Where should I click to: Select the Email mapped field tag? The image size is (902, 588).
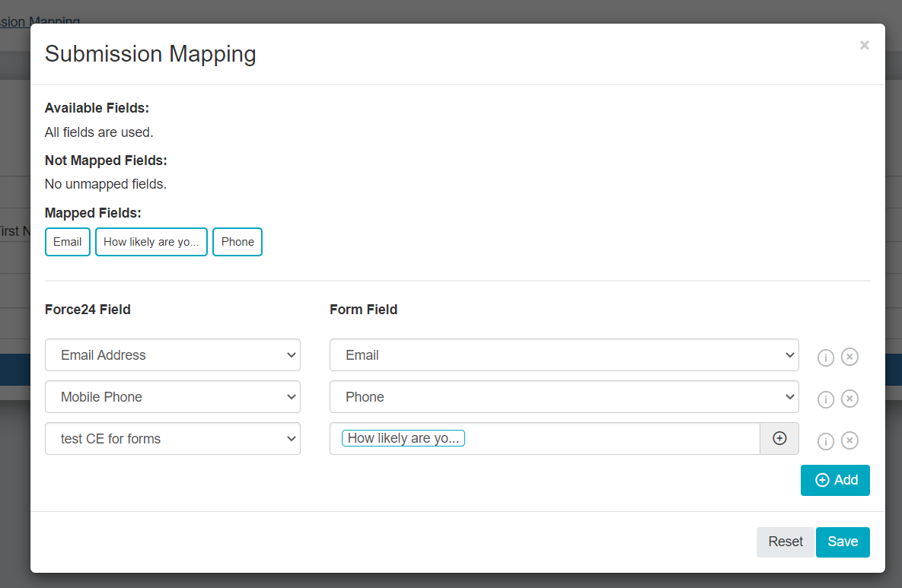click(67, 242)
